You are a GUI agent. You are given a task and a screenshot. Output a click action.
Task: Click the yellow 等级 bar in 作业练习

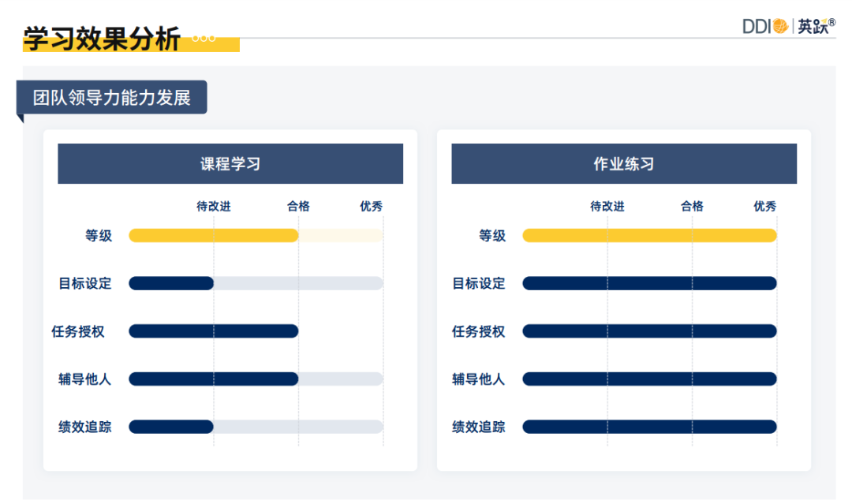tap(649, 235)
